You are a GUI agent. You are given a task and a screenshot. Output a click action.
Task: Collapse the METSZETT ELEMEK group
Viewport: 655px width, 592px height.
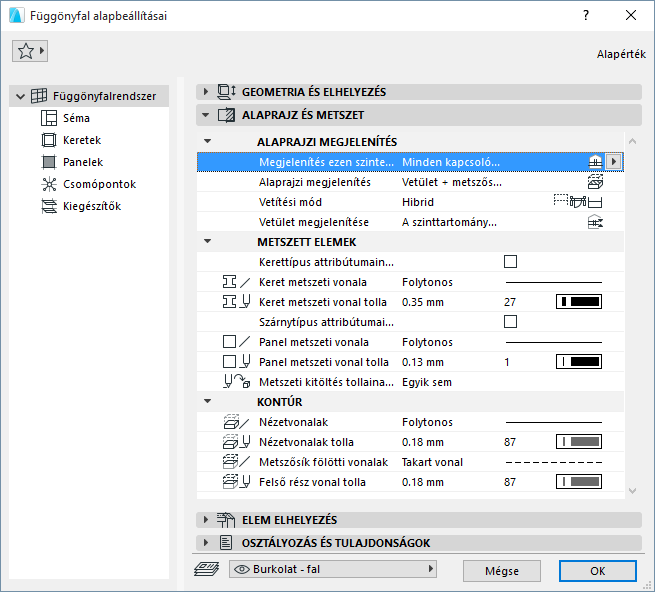[207, 241]
